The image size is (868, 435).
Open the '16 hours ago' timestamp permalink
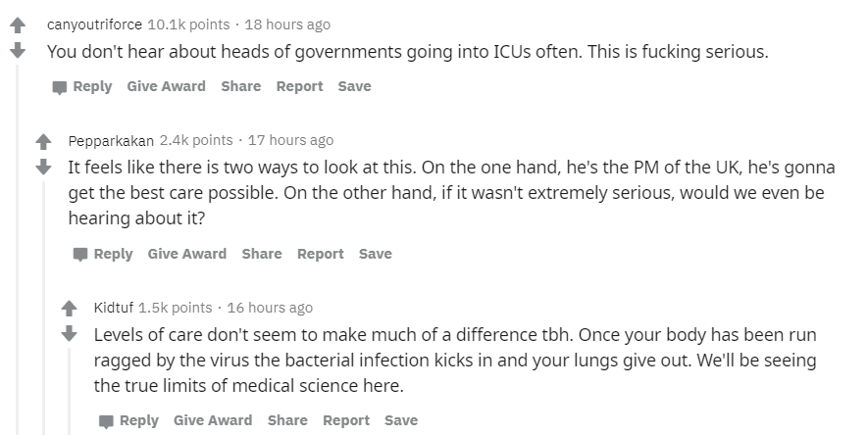[x=270, y=308]
